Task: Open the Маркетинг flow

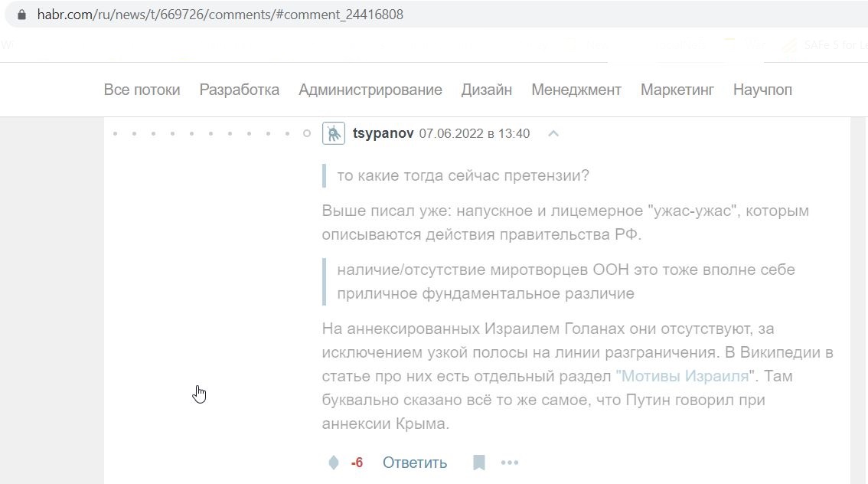Action: click(x=677, y=90)
